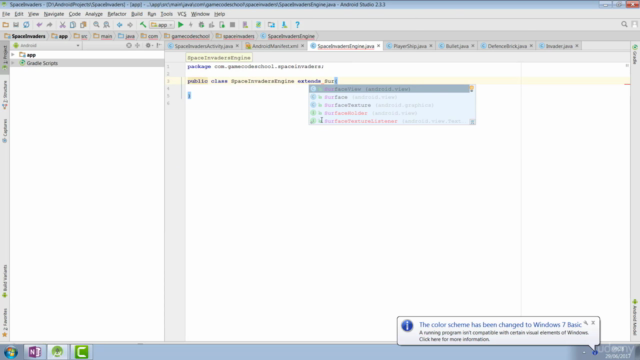The image size is (640, 360).
Task: Click the Search Everywhere magnifier
Action: (x=624, y=24)
